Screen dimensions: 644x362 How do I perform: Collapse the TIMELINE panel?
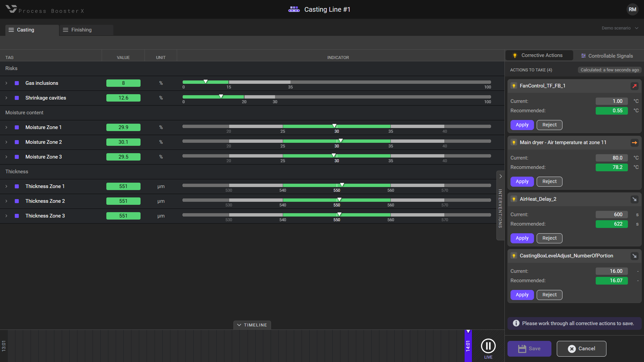pos(252,325)
